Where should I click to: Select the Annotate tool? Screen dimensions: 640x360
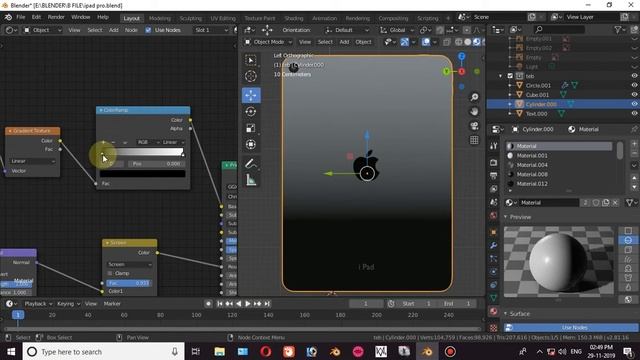[251, 163]
